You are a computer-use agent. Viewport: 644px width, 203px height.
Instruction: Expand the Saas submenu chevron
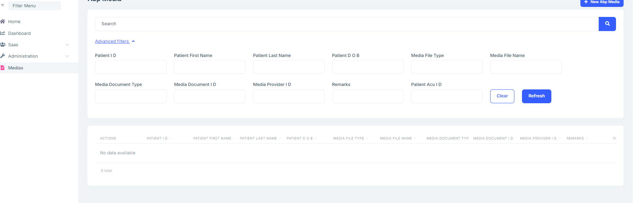coord(67,45)
